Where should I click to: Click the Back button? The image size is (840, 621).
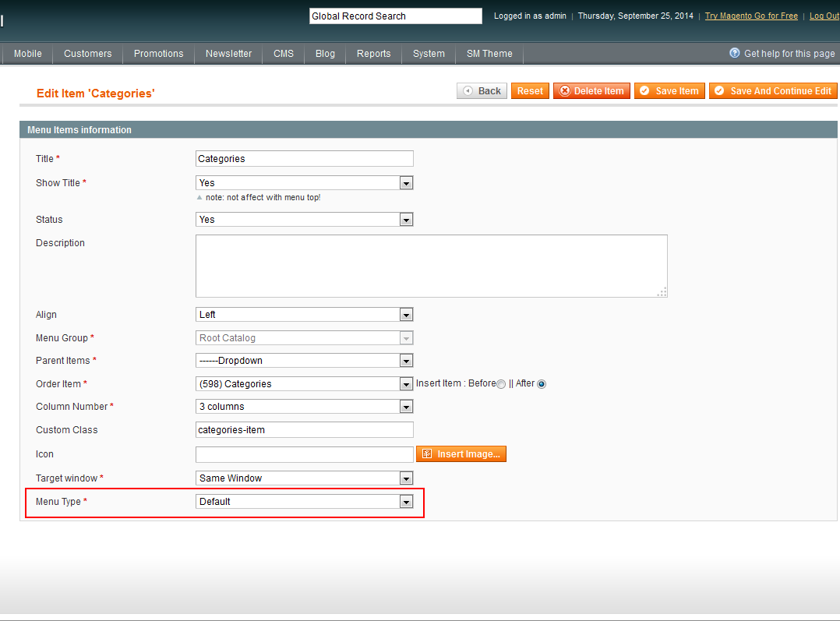click(x=482, y=91)
